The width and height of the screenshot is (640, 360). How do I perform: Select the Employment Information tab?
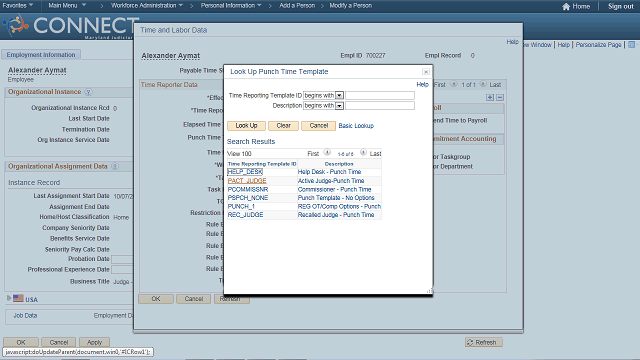coord(41,55)
